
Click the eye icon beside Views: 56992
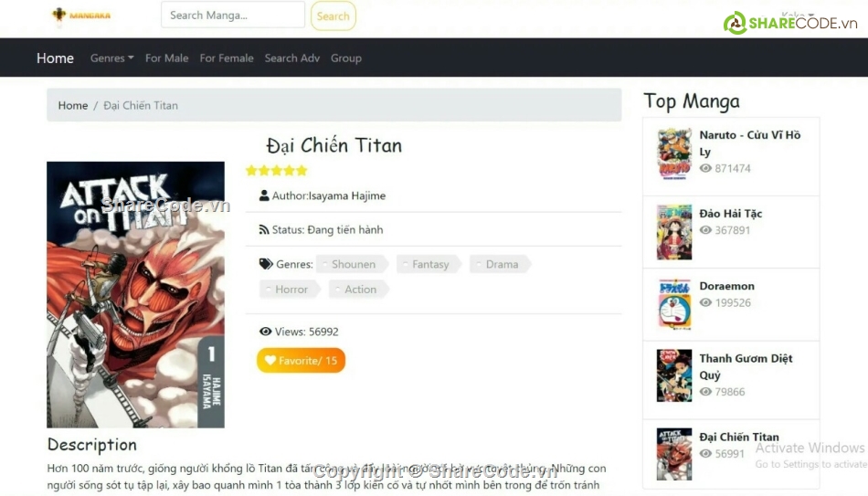click(266, 332)
